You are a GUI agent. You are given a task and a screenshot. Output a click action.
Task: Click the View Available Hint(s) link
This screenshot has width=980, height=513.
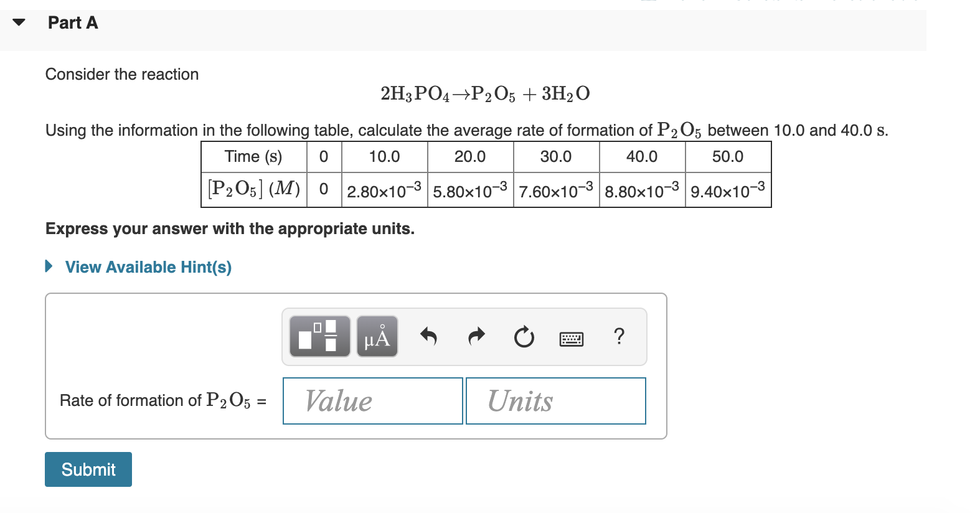[147, 266]
